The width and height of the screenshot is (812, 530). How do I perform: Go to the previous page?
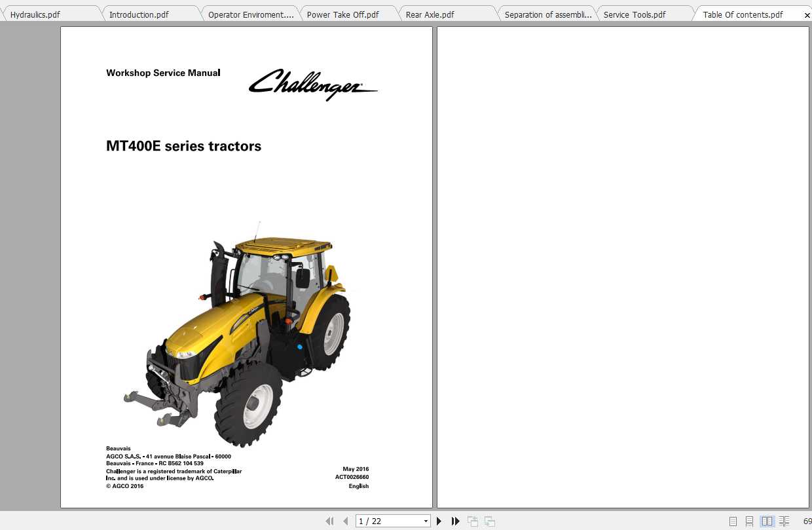tap(346, 521)
